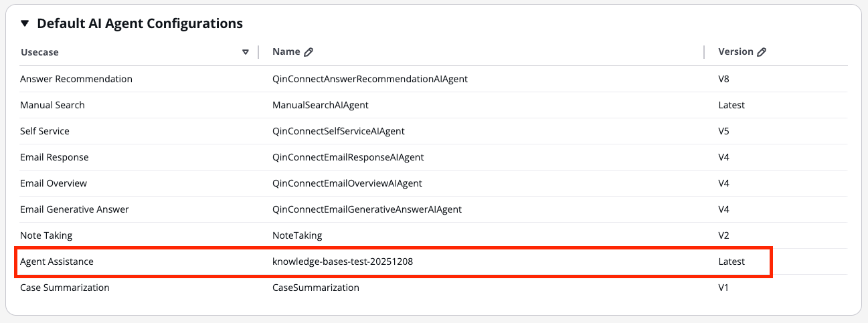Click the CaseSummarization agent name

[x=315, y=288]
